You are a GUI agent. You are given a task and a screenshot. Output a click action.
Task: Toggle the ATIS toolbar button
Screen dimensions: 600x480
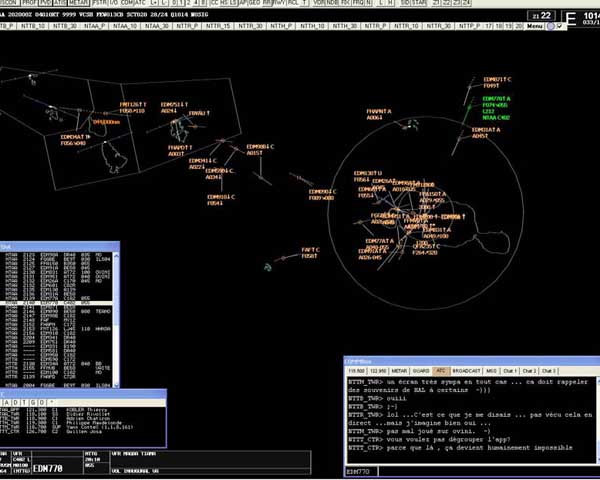coord(60,3)
